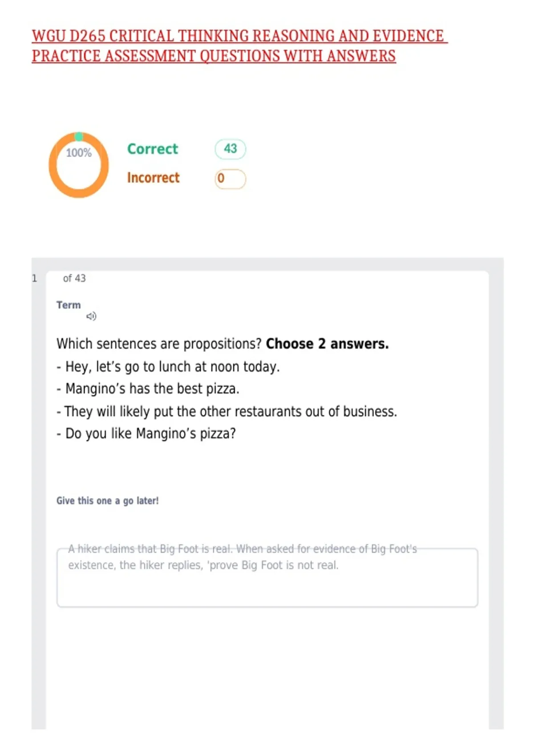Select option Hey, let's go to lunch
Viewport: 534px width, 756px height.
click(168, 367)
